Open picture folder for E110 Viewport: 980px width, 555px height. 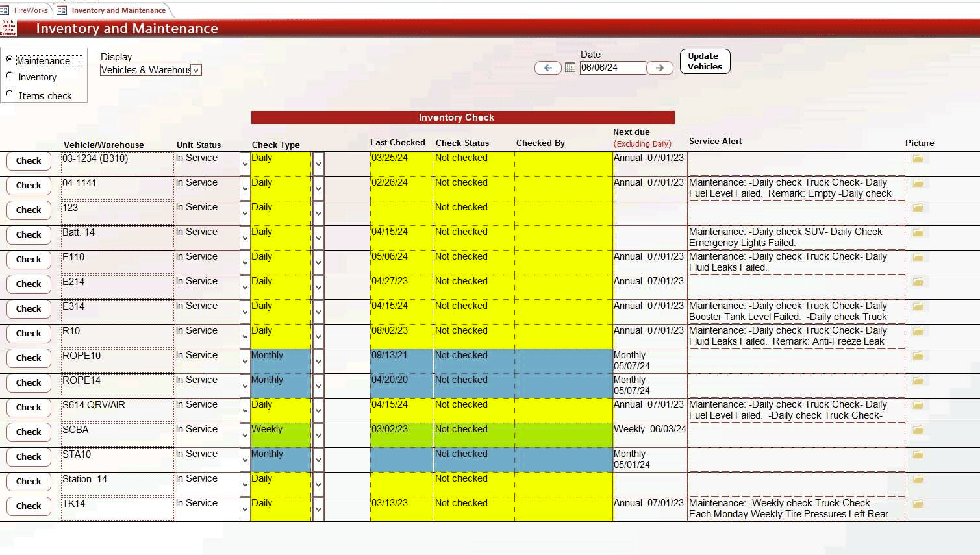918,257
